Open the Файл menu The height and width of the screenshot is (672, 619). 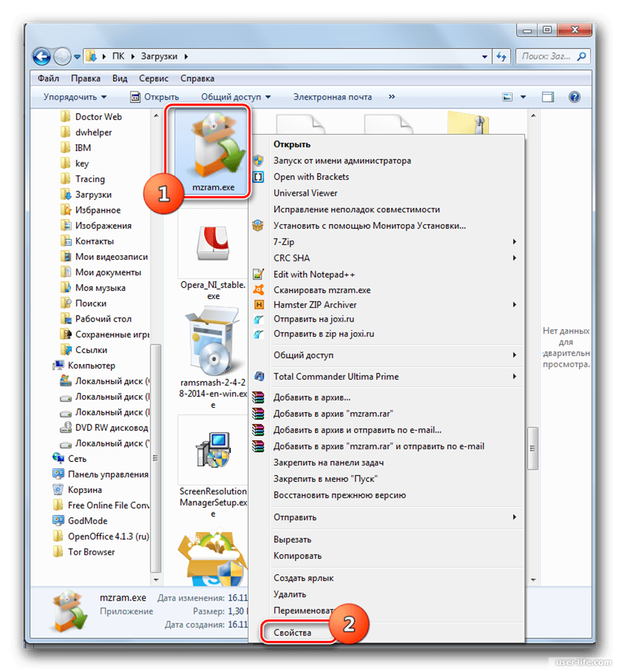pos(48,78)
